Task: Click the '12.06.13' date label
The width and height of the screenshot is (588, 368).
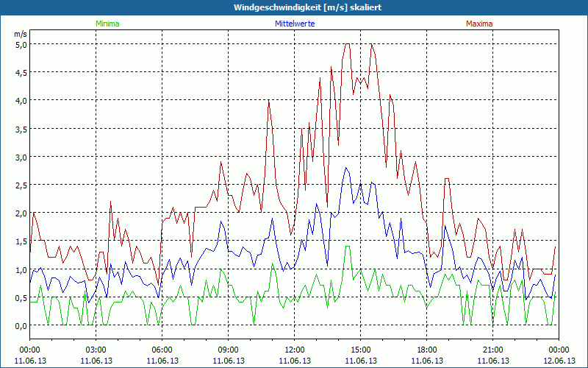Action: pyautogui.click(x=559, y=361)
